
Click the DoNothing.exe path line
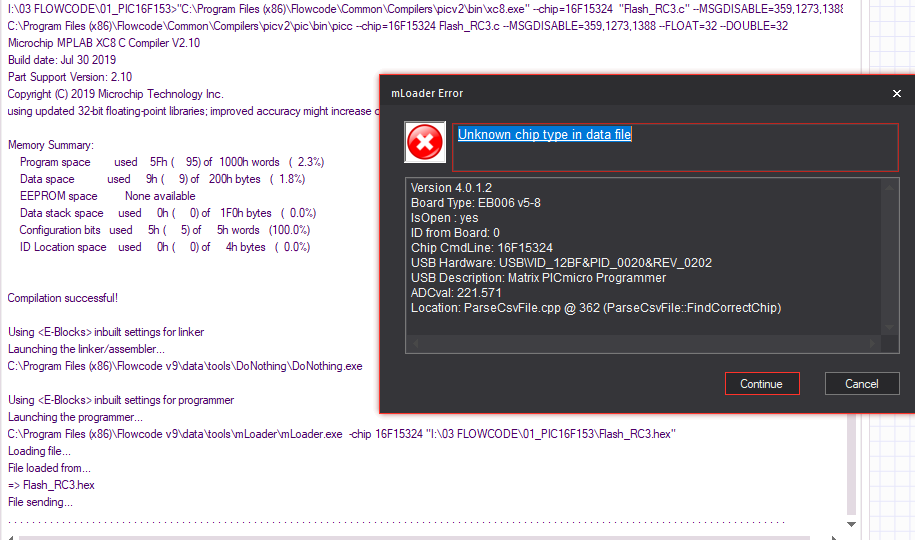(185, 366)
